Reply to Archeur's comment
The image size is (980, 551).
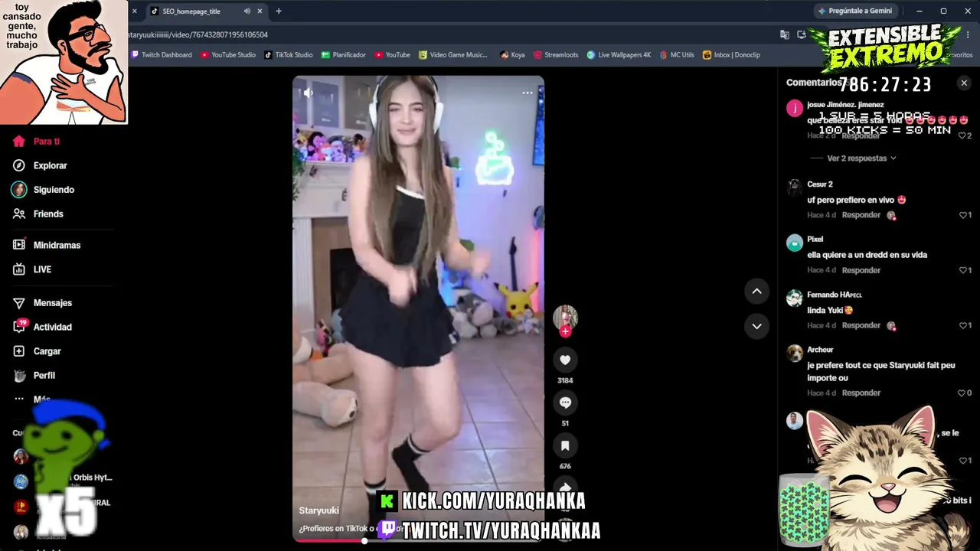861,393
